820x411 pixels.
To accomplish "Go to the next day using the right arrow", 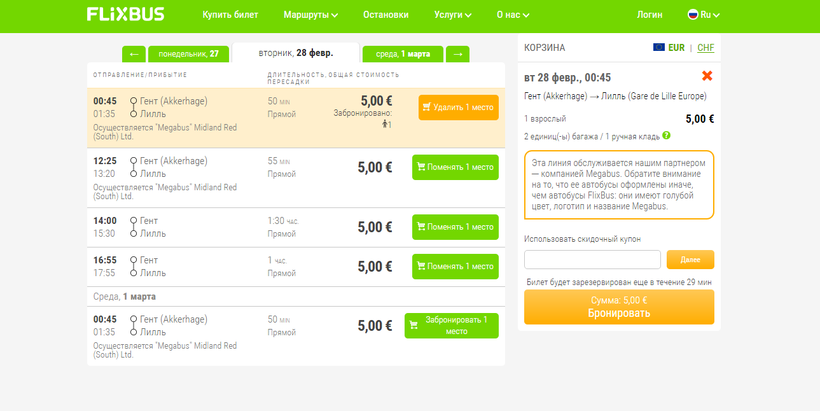I will (457, 54).
